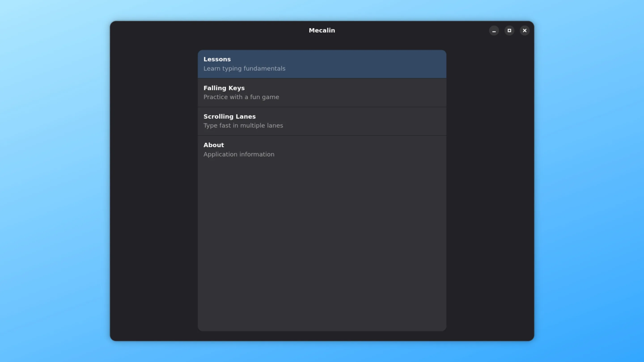Screen dimensions: 644x362
Task: Click the 'Type fast in multiple lanes' text
Action: pos(243,125)
